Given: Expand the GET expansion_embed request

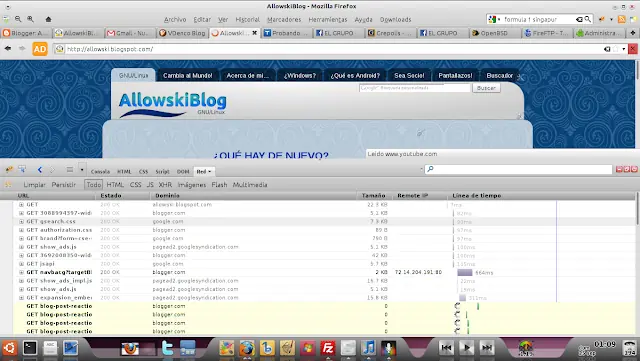Looking at the screenshot, I should point(21,298).
